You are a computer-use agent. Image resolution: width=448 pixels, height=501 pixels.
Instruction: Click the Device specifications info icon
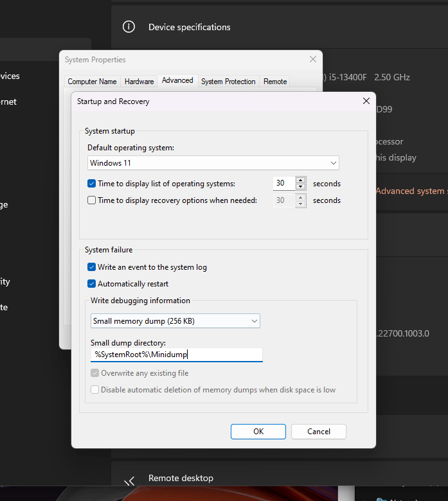pyautogui.click(x=129, y=27)
